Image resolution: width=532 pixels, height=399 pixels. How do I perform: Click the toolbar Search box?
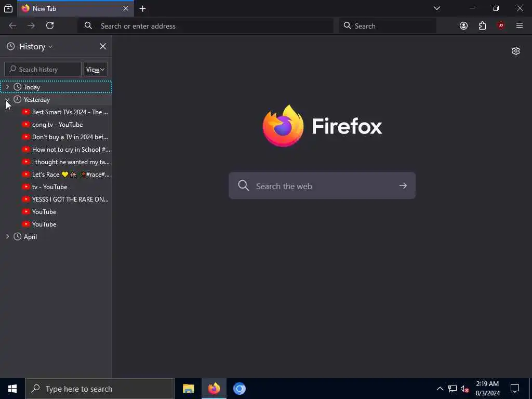click(x=388, y=26)
